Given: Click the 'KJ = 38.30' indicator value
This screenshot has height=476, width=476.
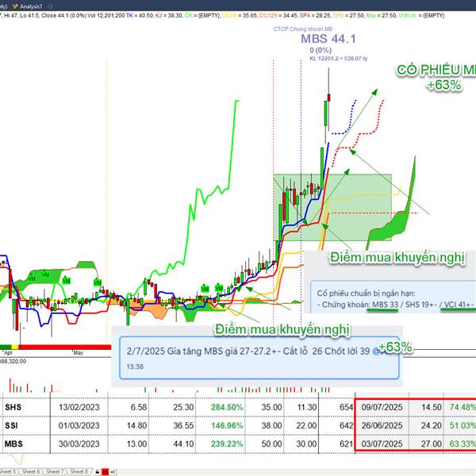Looking at the screenshot, I should tap(169, 16).
